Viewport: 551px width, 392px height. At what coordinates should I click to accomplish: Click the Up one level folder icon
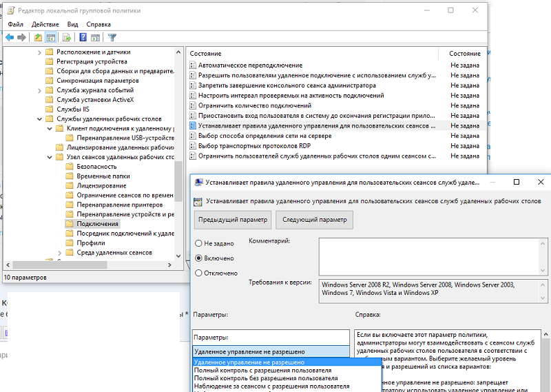[38, 37]
